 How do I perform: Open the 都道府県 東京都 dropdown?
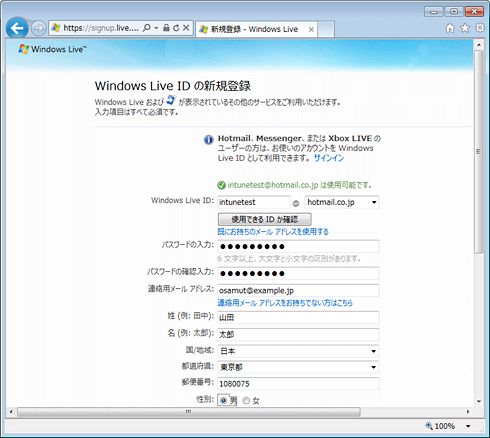(298, 367)
